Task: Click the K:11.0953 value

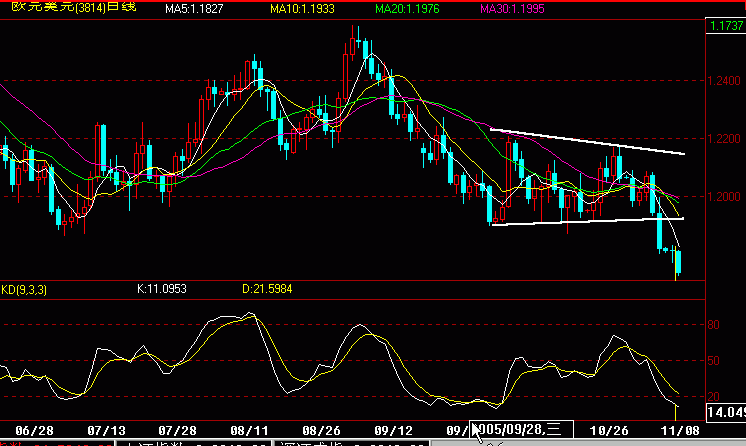Action: 162,289
